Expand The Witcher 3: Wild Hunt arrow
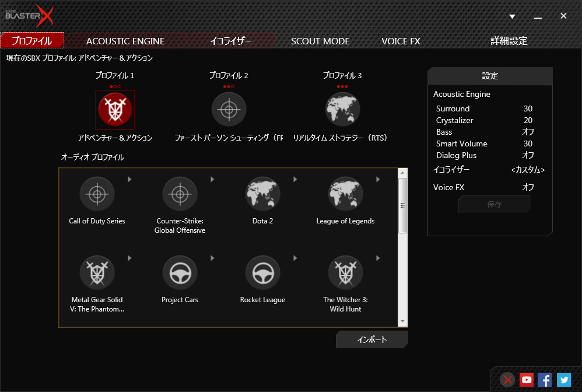 coord(378,258)
